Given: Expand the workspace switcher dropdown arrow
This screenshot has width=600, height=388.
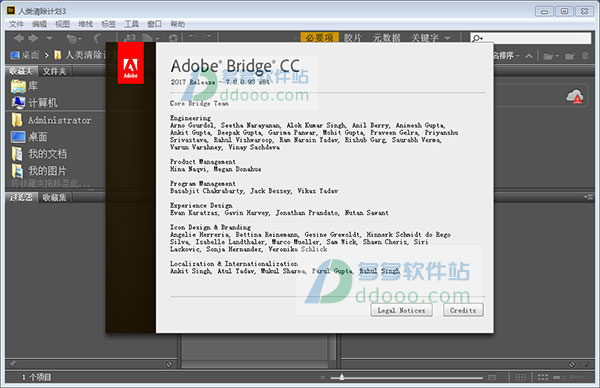Looking at the screenshot, I should 447,38.
